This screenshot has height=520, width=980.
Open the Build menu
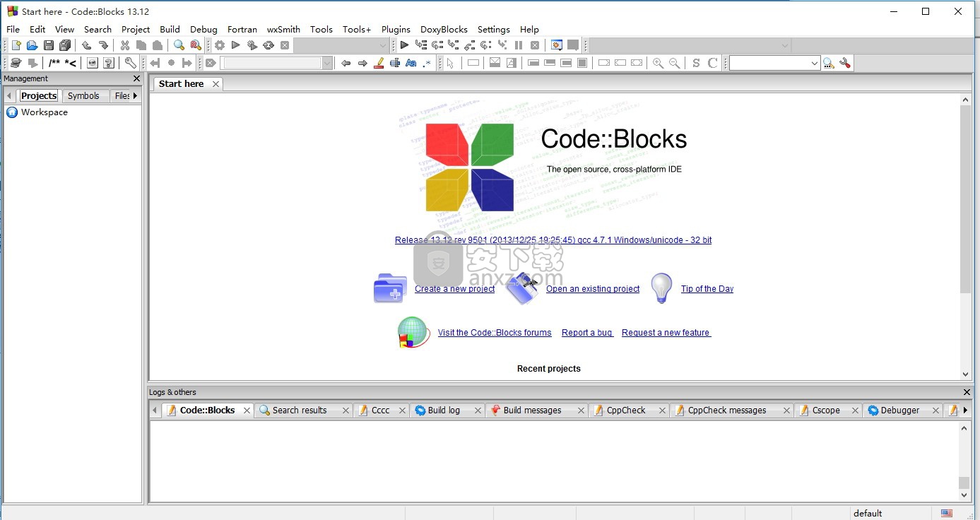point(170,29)
